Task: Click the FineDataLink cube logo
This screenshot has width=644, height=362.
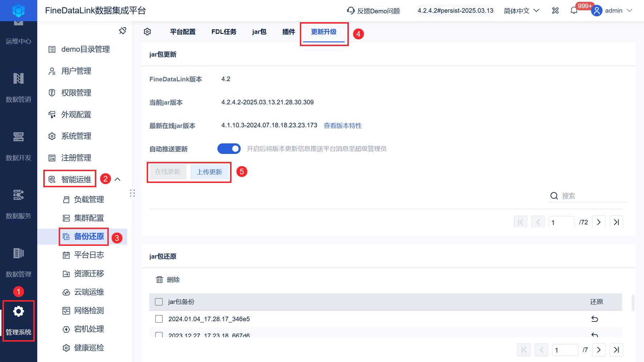Action: pyautogui.click(x=18, y=10)
